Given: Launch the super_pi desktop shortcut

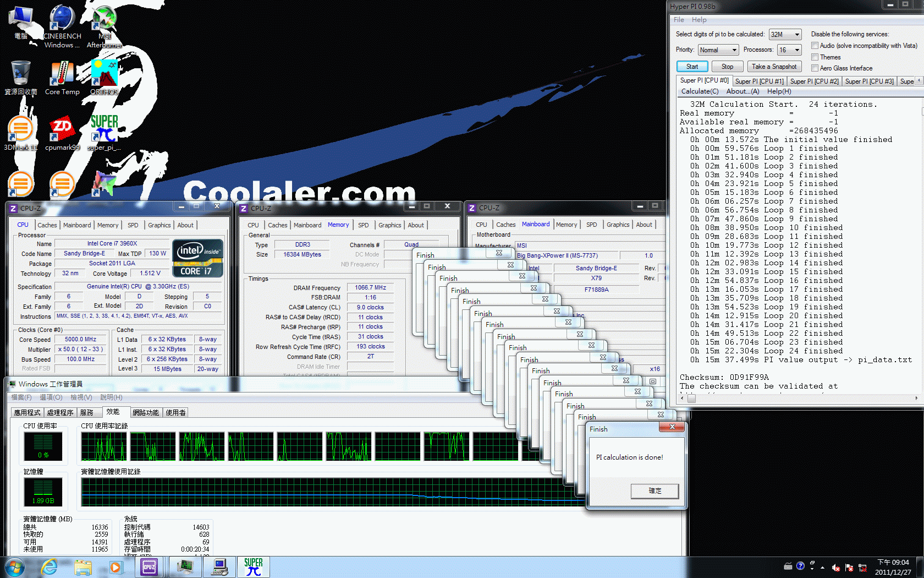Looking at the screenshot, I should (x=104, y=134).
